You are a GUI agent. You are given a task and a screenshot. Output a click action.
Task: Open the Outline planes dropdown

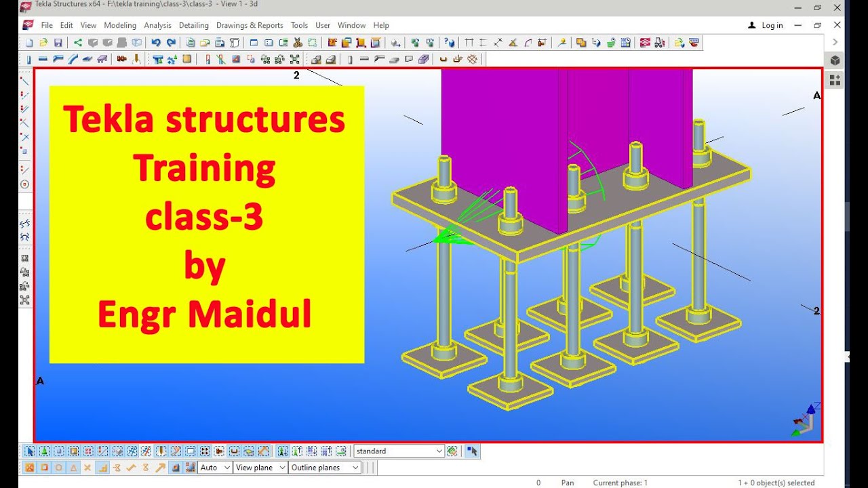325,467
